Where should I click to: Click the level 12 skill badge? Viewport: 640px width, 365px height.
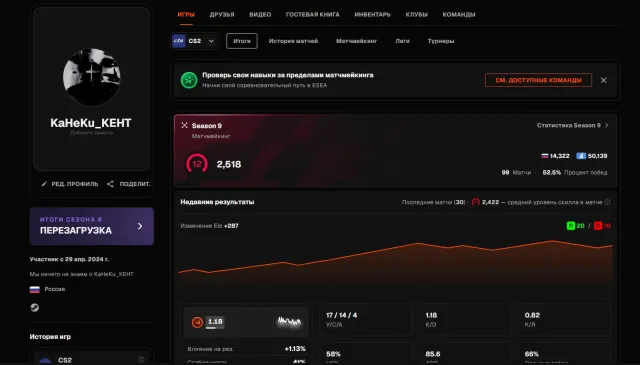(x=197, y=164)
